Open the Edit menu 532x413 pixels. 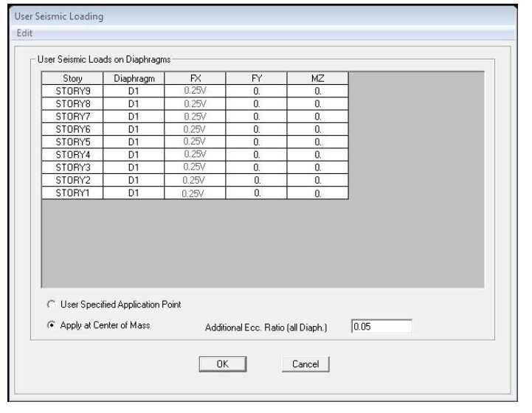coord(24,33)
